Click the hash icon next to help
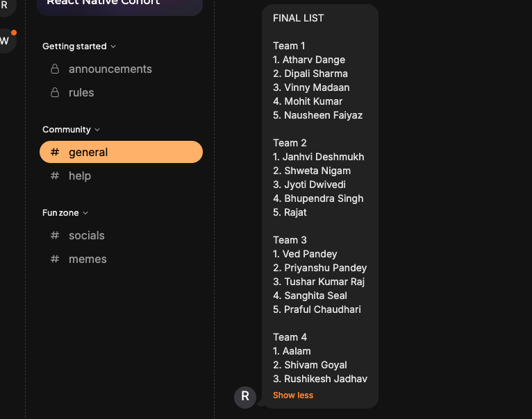 pyautogui.click(x=55, y=176)
